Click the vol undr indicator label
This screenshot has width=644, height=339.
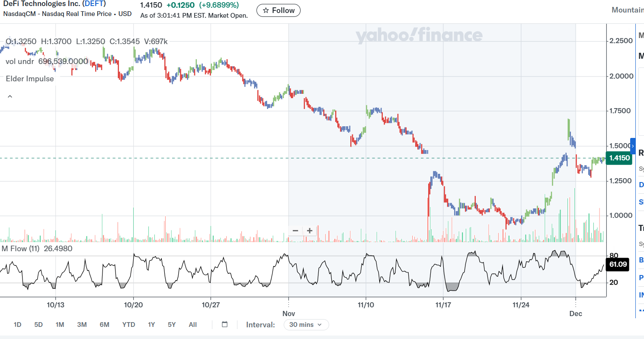[x=19, y=61]
